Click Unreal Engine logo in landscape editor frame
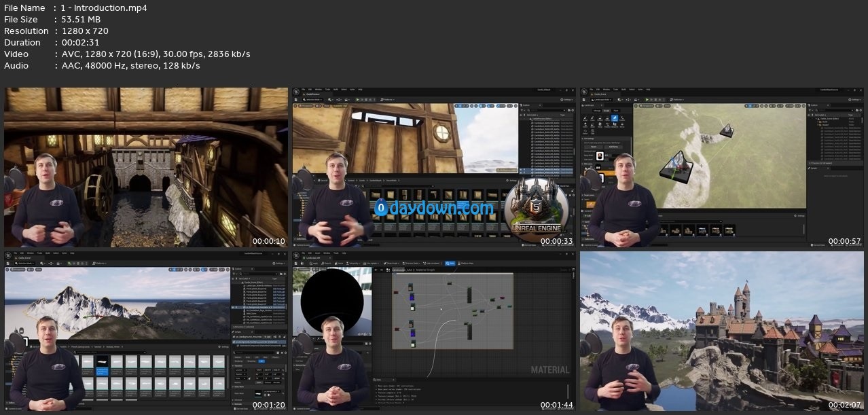Screen dimensions: 868x415 pyautogui.click(x=584, y=91)
